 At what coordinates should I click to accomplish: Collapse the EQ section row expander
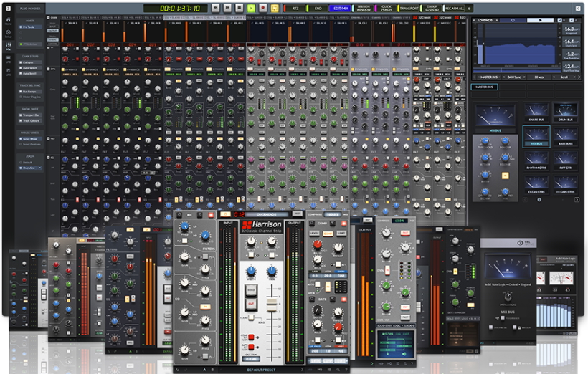click(48, 158)
